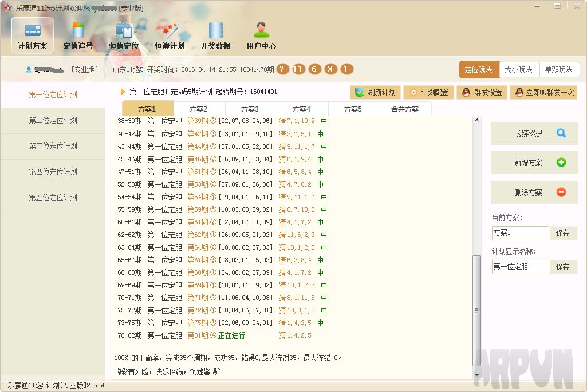Click the orange arrow before 第一位定胆 heading
The height and width of the screenshot is (392, 587).
pyautogui.click(x=123, y=92)
